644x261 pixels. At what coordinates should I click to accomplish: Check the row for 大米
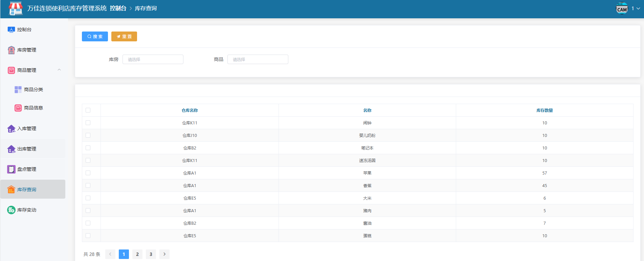88,198
